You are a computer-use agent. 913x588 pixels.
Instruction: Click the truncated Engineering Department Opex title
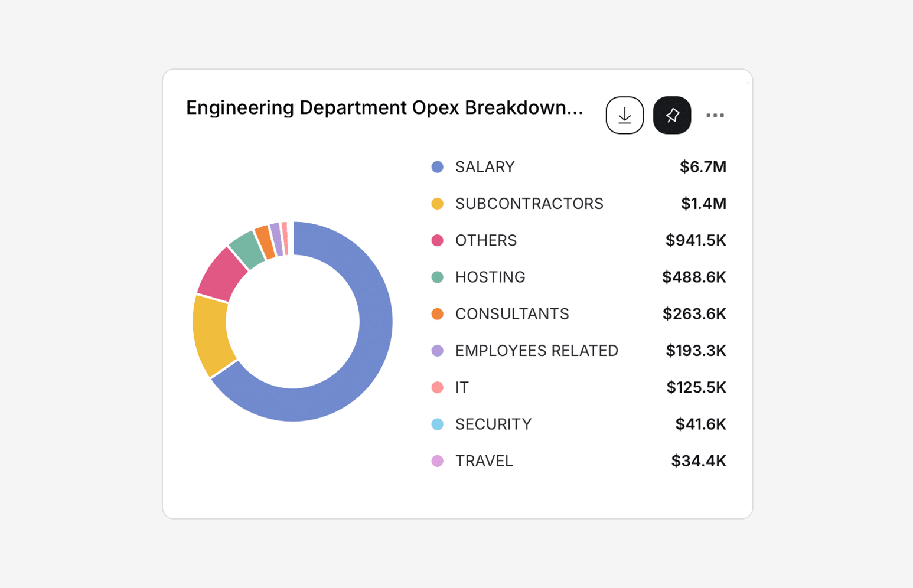point(384,107)
